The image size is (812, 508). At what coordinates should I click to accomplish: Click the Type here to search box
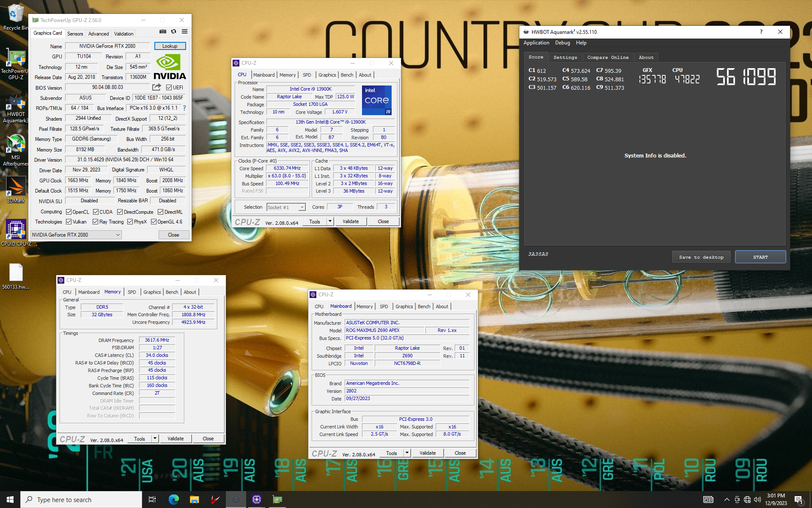tap(81, 500)
